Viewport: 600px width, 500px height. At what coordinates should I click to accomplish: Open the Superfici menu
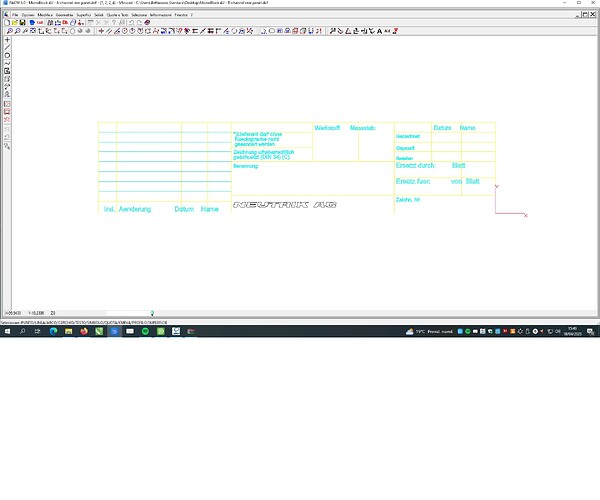83,15
